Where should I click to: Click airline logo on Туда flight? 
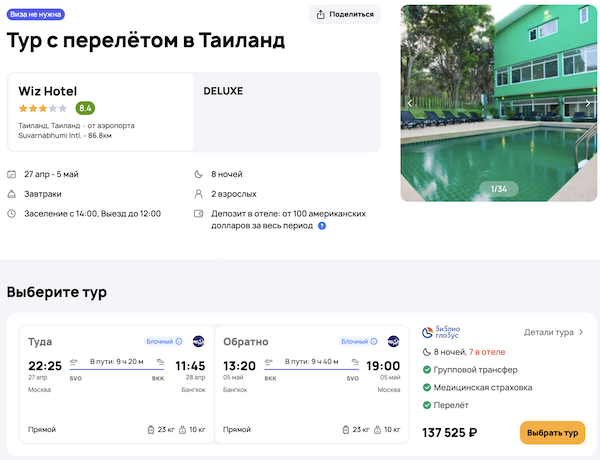198,342
